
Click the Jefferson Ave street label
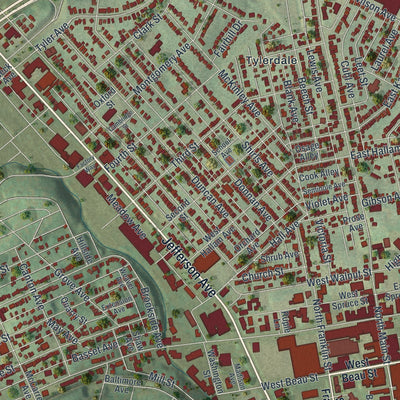(x=189, y=267)
